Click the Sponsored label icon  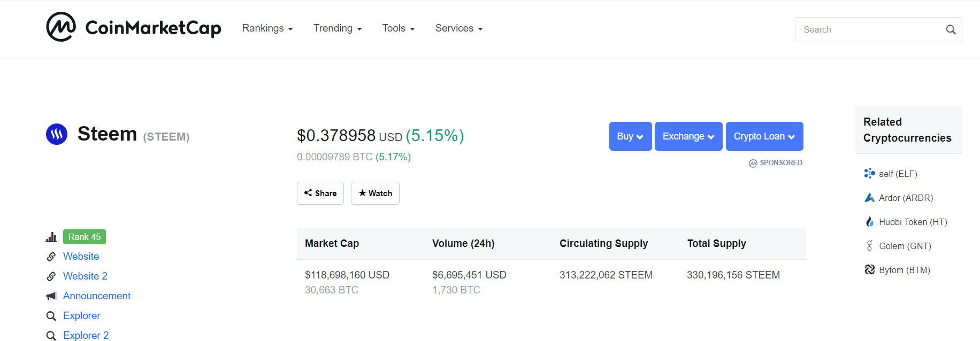753,163
